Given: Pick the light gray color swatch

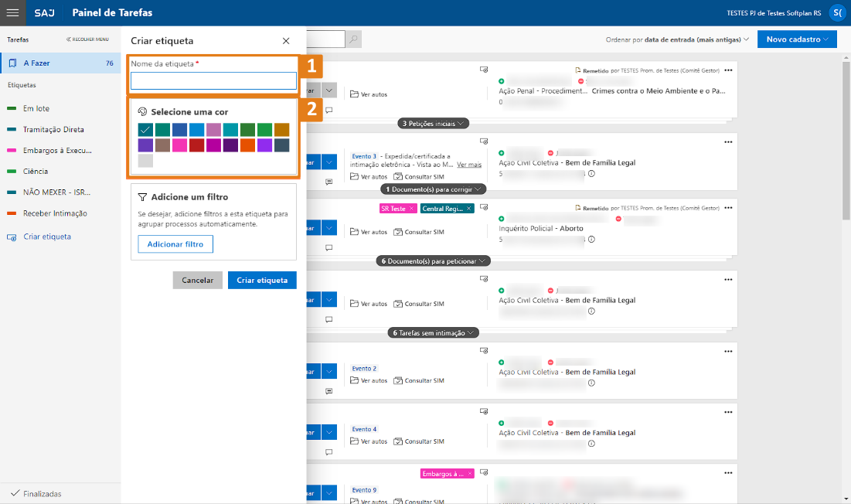Looking at the screenshot, I should [145, 161].
